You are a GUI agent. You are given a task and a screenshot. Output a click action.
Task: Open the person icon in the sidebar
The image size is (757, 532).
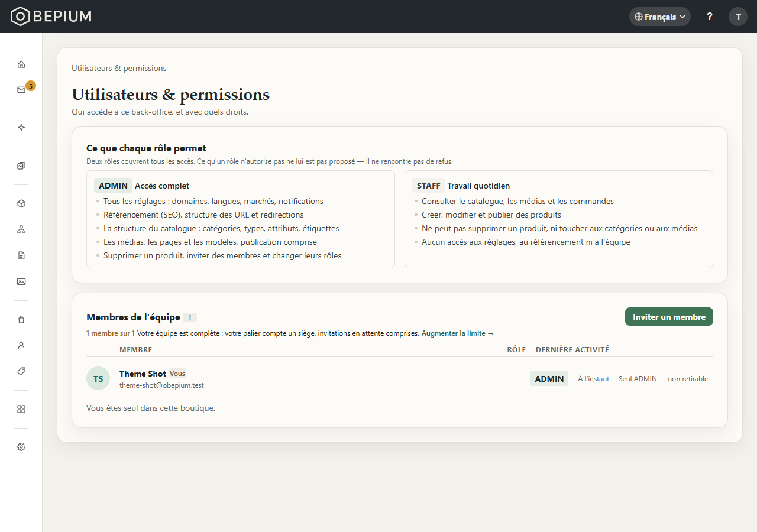(x=21, y=345)
